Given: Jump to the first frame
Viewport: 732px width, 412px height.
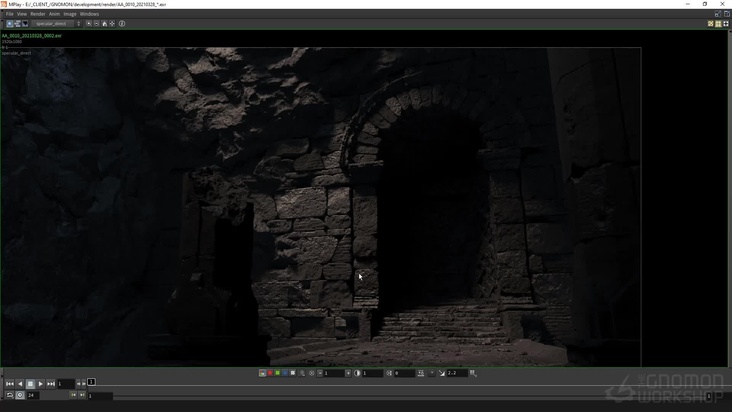Looking at the screenshot, I should (x=10, y=384).
